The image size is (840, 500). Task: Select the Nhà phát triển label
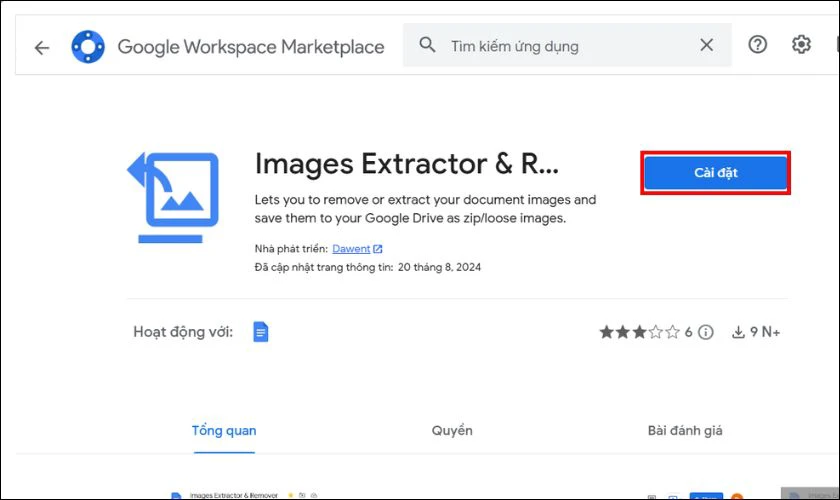click(x=291, y=249)
